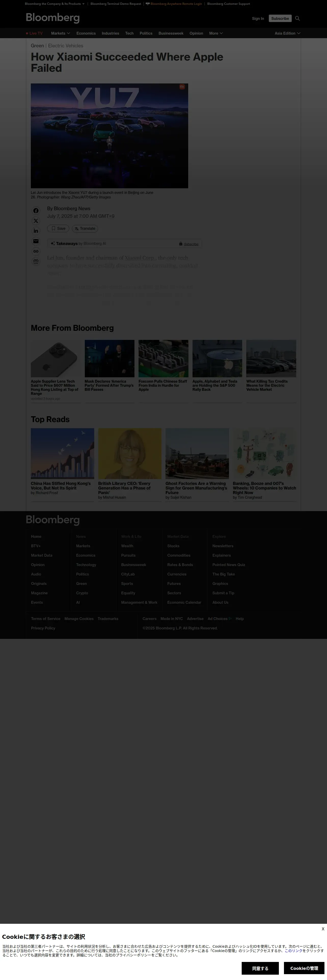Open Foxconn Pulls Chinese Staff article
The image size is (327, 980).
click(x=163, y=385)
